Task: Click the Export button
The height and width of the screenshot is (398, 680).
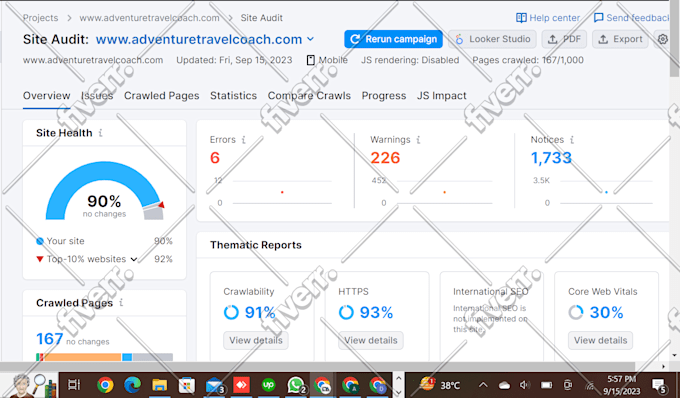Action: [620, 39]
